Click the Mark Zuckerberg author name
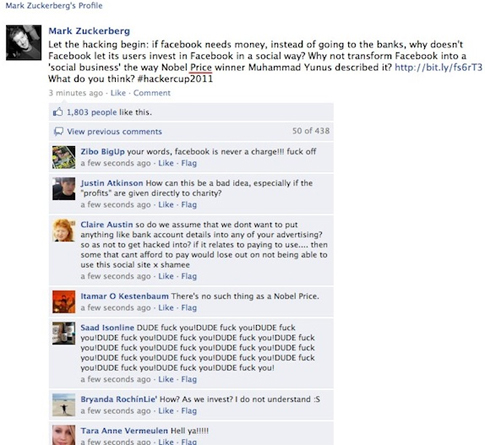The height and width of the screenshot is (445, 485). tap(89, 31)
